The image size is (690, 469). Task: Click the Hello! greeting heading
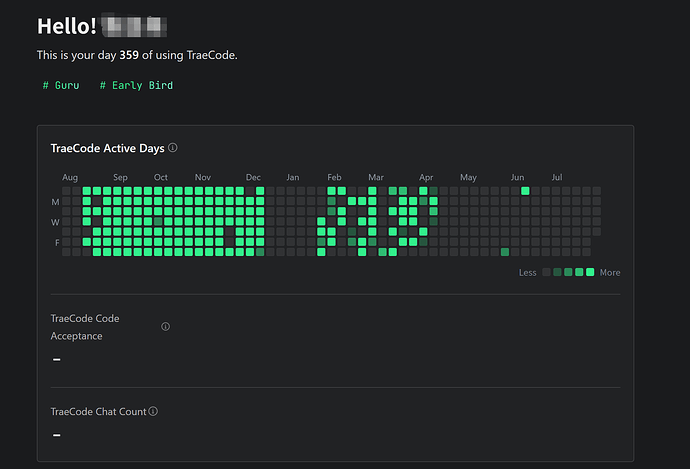[x=66, y=26]
